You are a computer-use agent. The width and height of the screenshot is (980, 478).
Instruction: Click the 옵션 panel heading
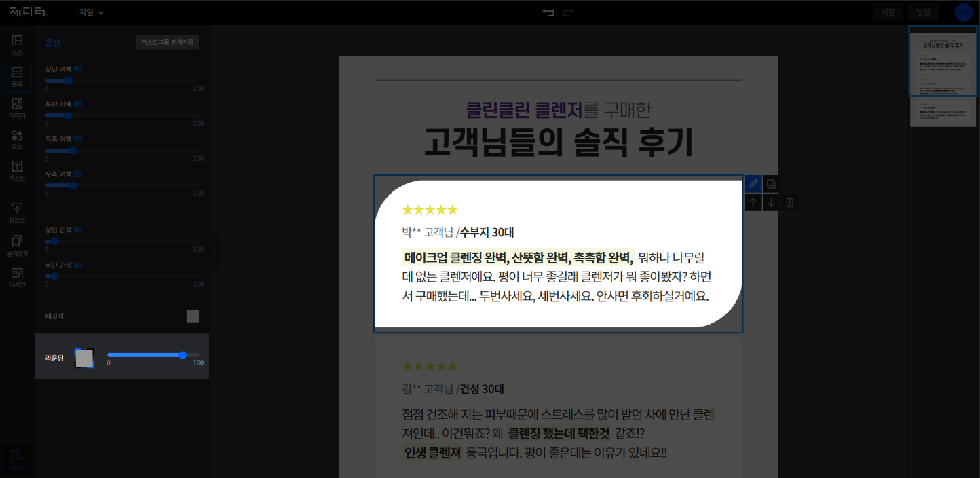click(x=53, y=43)
